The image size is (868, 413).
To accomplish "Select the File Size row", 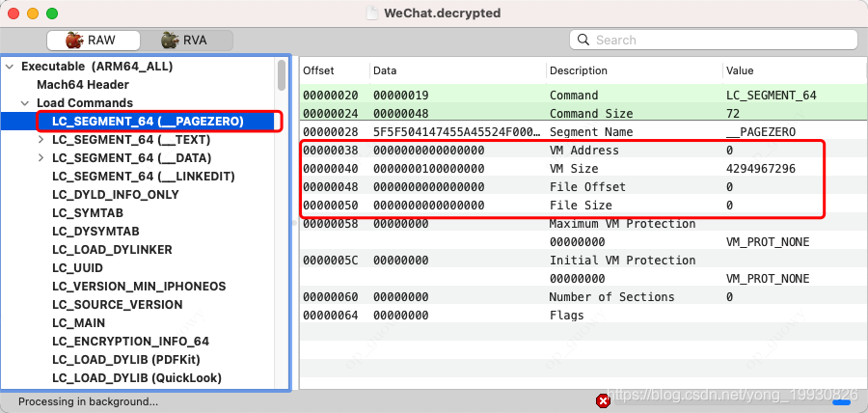I will 583,205.
